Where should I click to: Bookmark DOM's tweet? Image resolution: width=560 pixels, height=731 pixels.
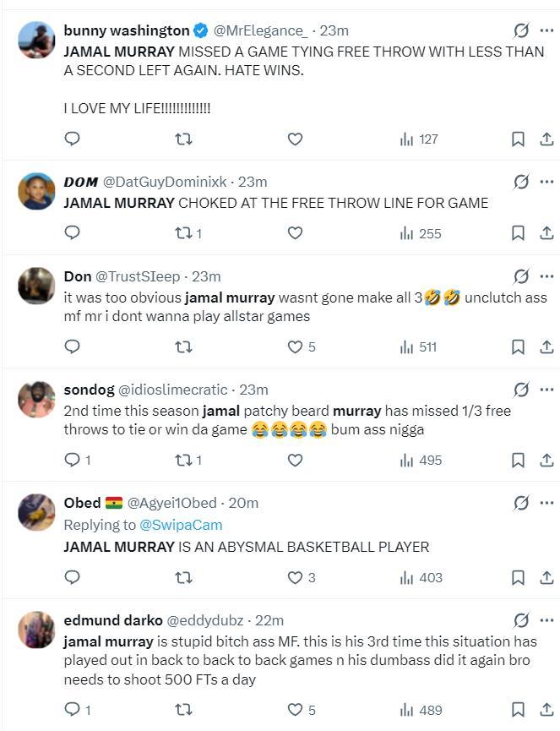pos(519,233)
